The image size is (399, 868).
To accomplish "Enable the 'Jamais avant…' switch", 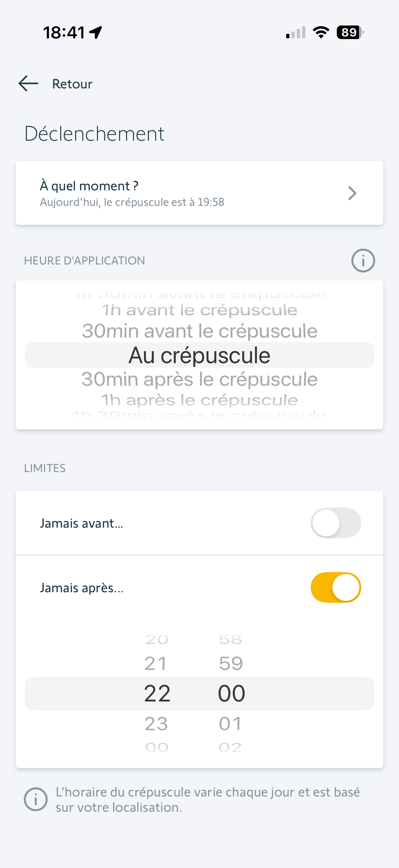I will coord(335,523).
